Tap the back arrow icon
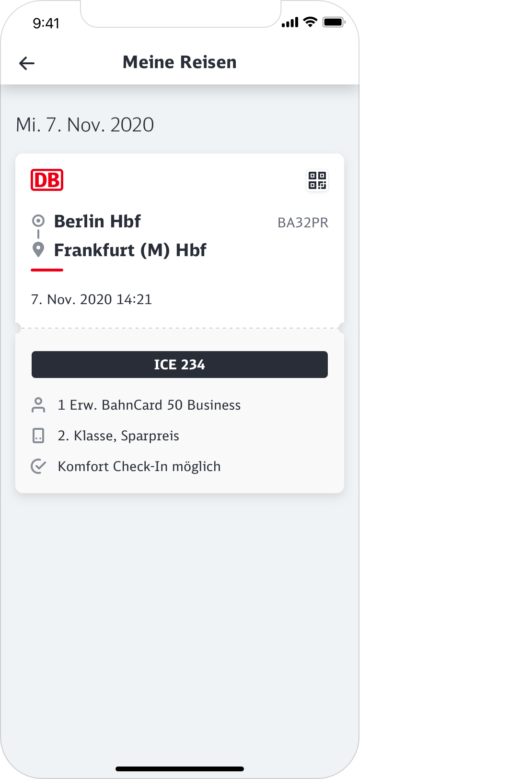 [x=27, y=63]
